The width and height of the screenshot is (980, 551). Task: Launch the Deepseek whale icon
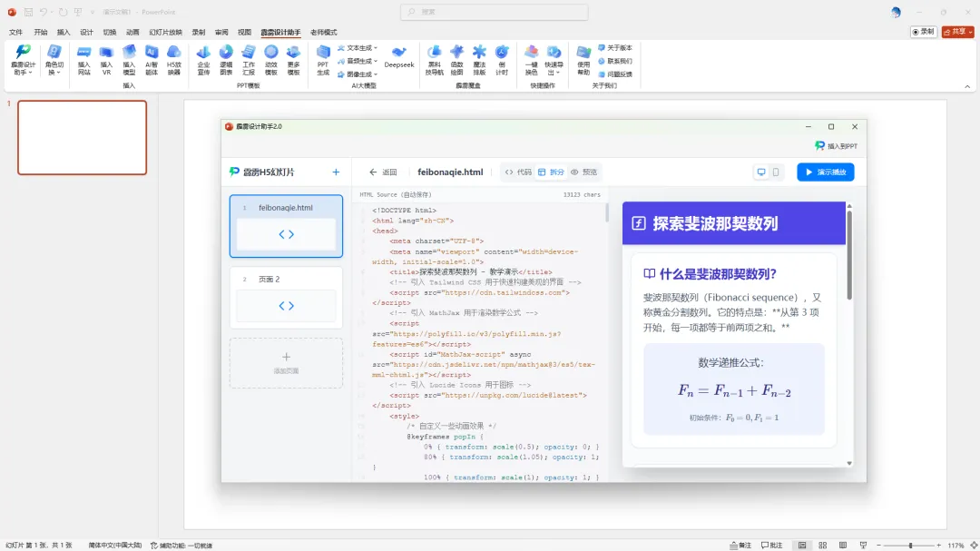pyautogui.click(x=398, y=56)
